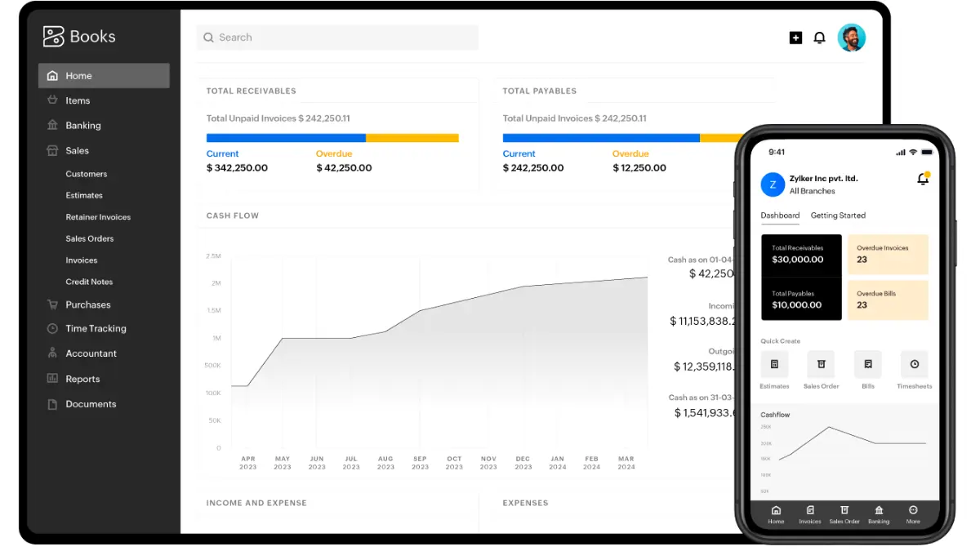Select the Banking icon in the sidebar

[x=52, y=125]
